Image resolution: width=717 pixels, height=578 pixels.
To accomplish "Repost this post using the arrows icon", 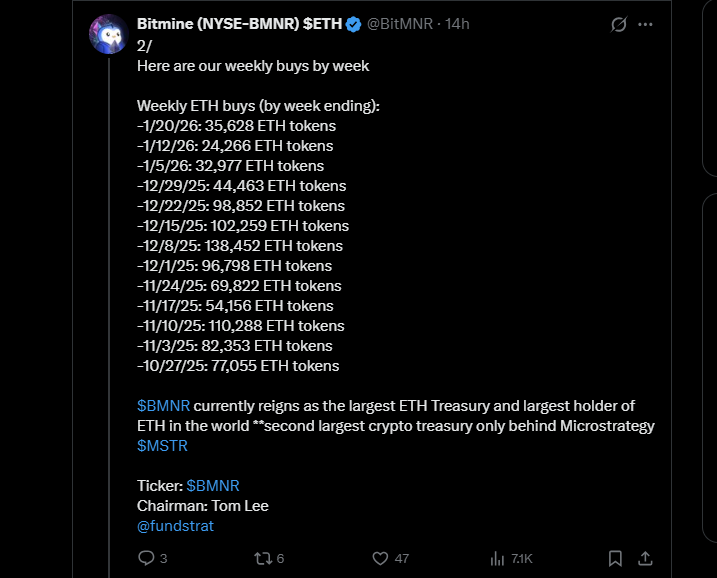I will tap(264, 557).
